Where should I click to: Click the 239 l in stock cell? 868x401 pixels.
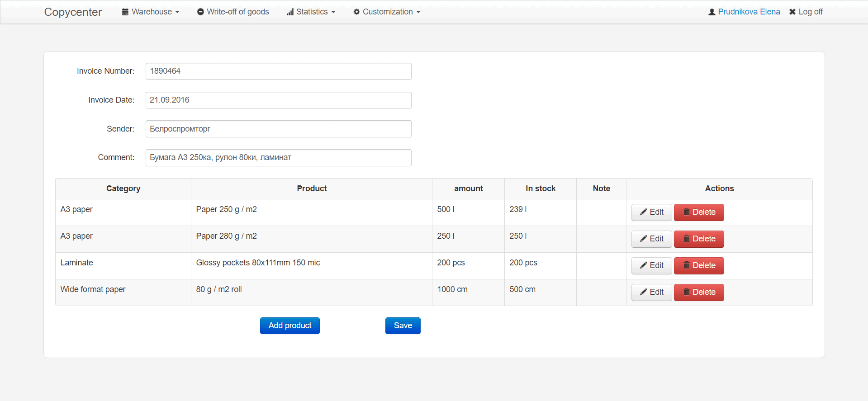tap(541, 212)
